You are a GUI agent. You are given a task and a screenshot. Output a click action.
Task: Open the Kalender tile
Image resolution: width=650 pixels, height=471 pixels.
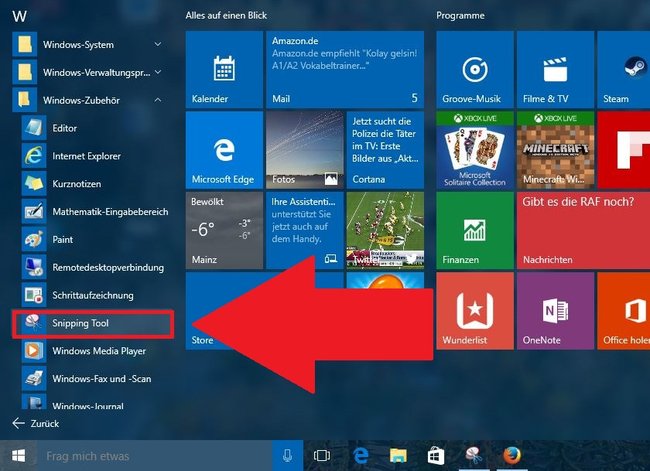[x=224, y=69]
